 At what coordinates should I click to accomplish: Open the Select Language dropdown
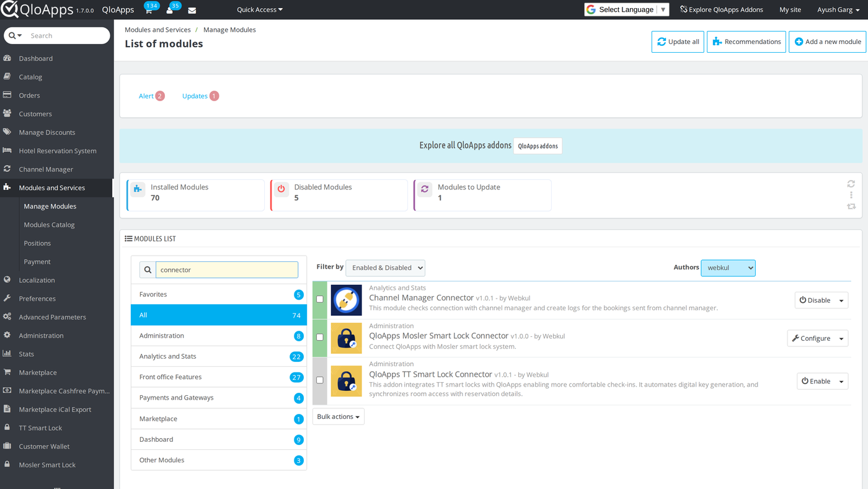click(x=627, y=9)
